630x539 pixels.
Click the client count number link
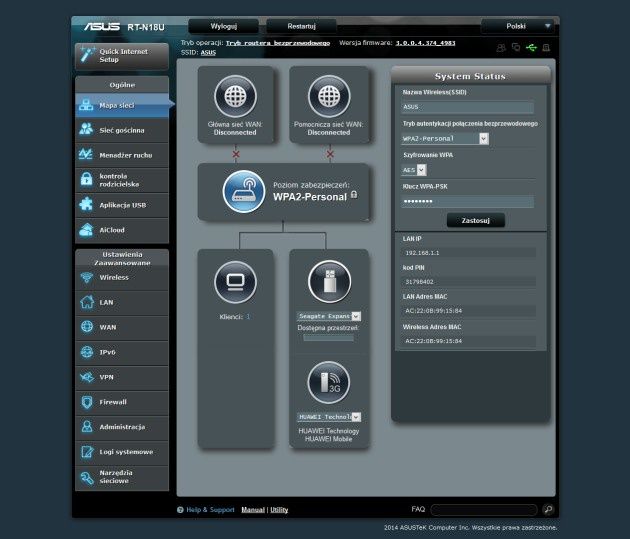point(248,317)
